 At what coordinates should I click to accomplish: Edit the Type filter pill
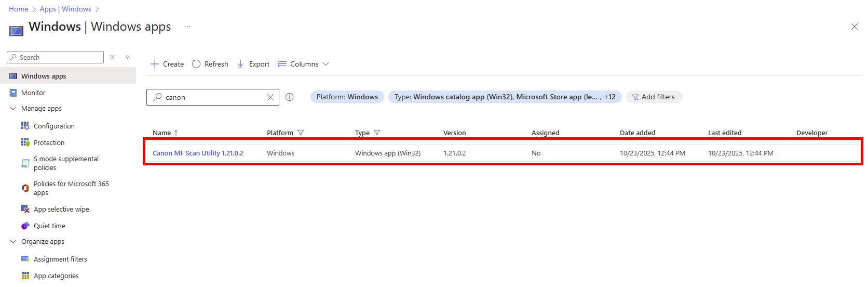tap(505, 97)
